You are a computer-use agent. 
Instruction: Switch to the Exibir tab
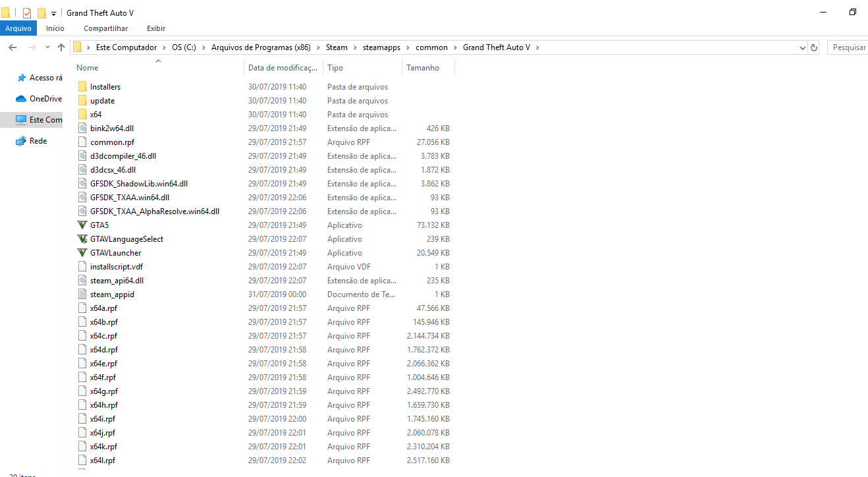[155, 28]
